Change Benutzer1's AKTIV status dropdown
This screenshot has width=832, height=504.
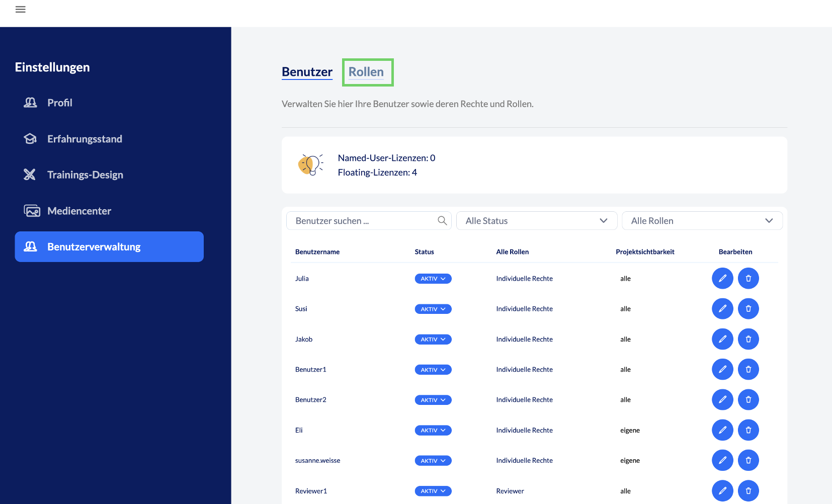pyautogui.click(x=433, y=370)
